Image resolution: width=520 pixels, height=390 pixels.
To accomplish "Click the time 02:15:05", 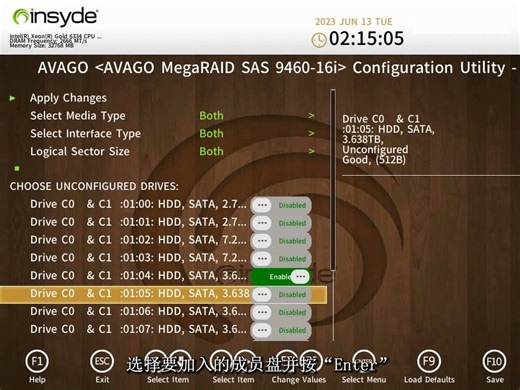I will (x=366, y=39).
